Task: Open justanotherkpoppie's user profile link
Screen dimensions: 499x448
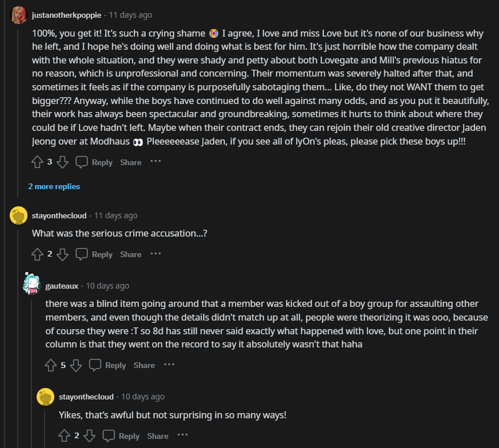Action: click(x=66, y=15)
